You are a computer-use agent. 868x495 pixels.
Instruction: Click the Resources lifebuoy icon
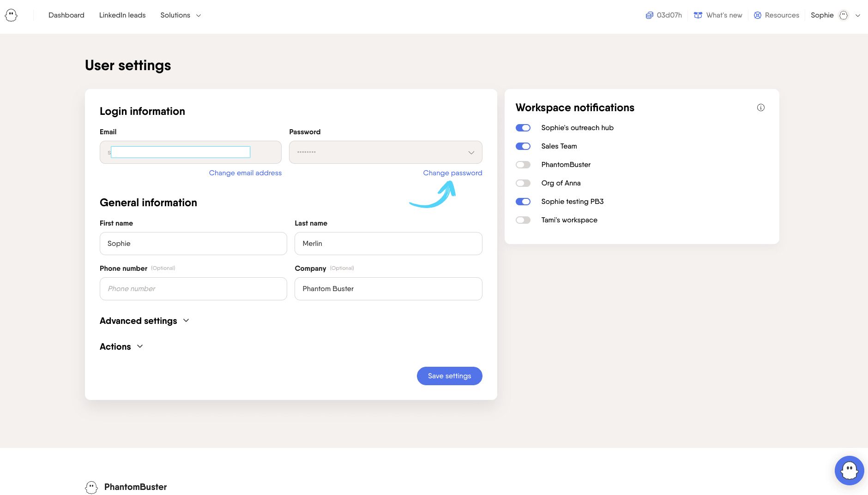(x=758, y=15)
